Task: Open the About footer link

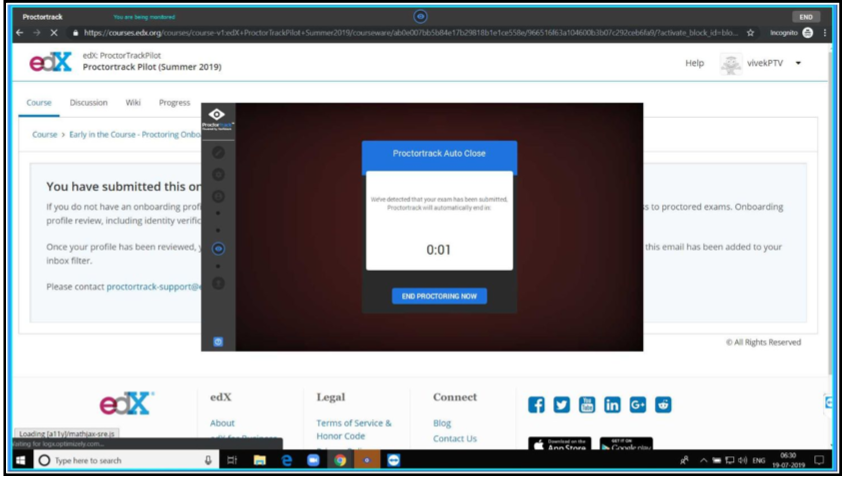Action: click(222, 423)
